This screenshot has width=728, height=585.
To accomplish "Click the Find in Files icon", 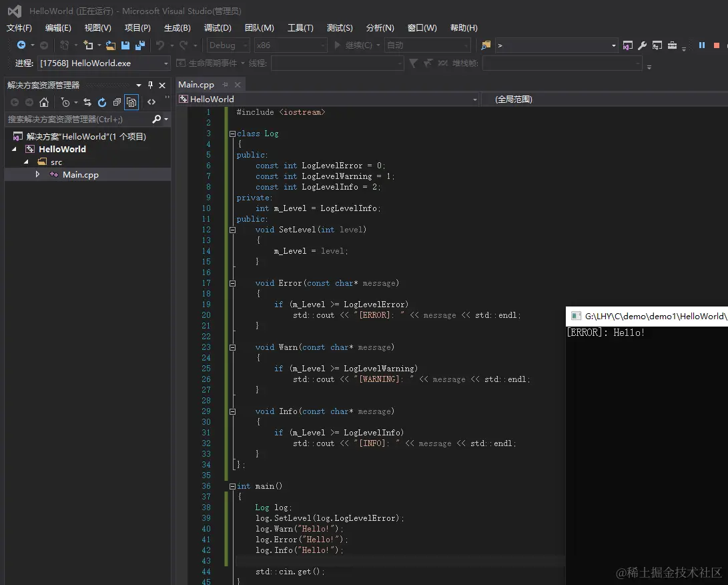I will tap(486, 45).
